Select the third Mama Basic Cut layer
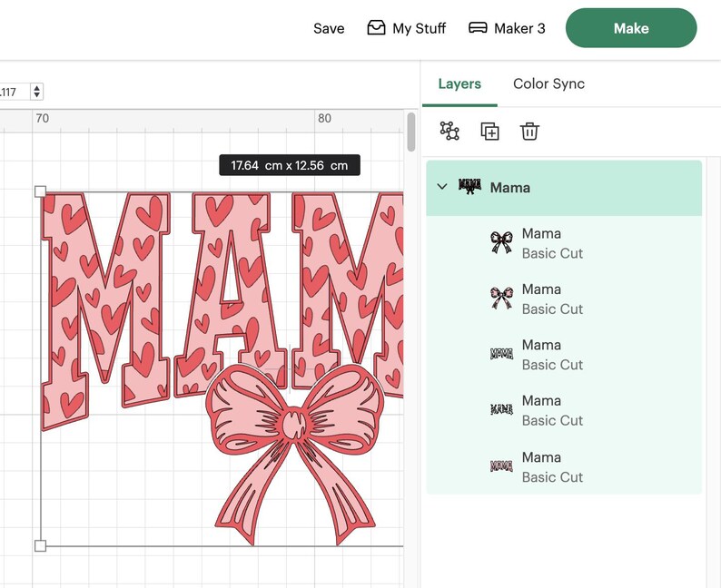This screenshot has width=721, height=588. click(564, 355)
